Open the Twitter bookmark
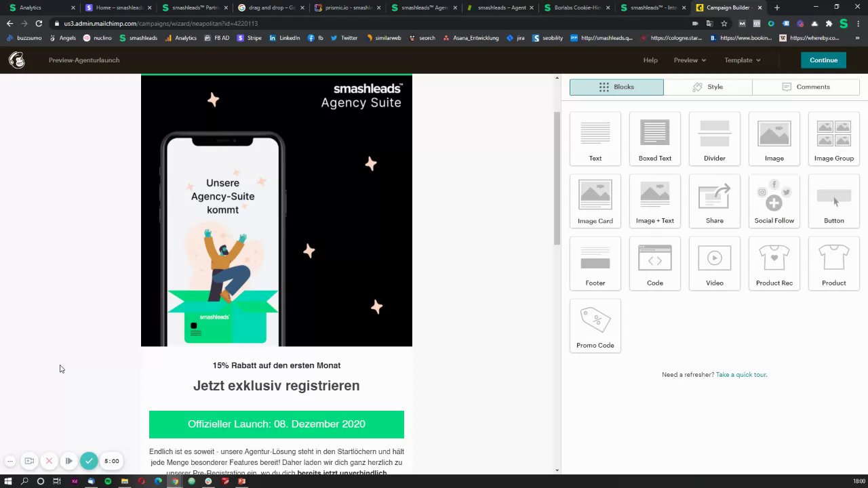This screenshot has height=488, width=868. coord(344,38)
